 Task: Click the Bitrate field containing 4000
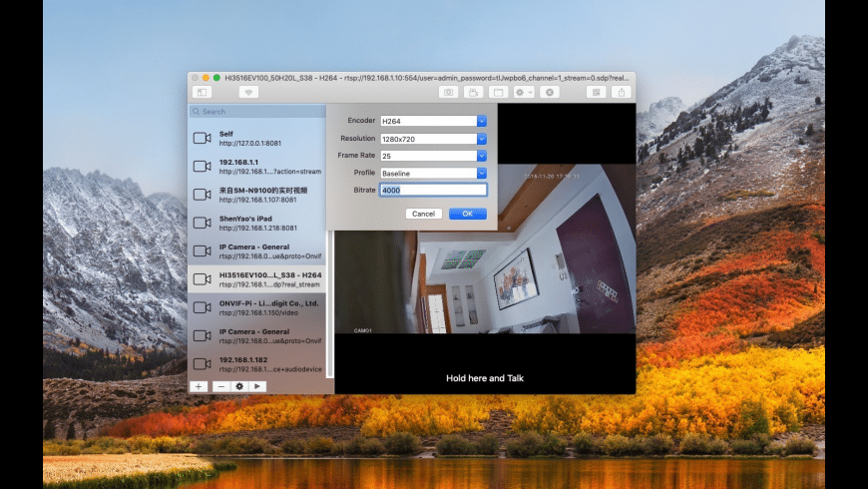point(433,190)
